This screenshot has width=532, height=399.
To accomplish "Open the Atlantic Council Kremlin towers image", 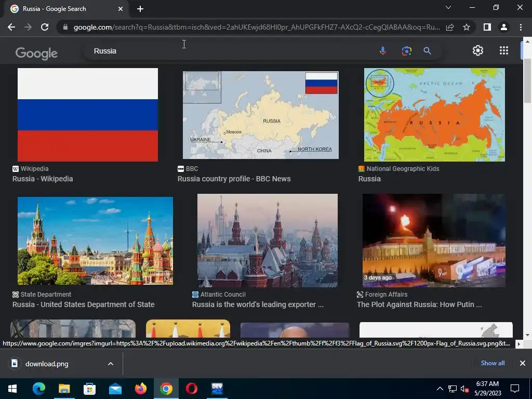I will (x=268, y=241).
